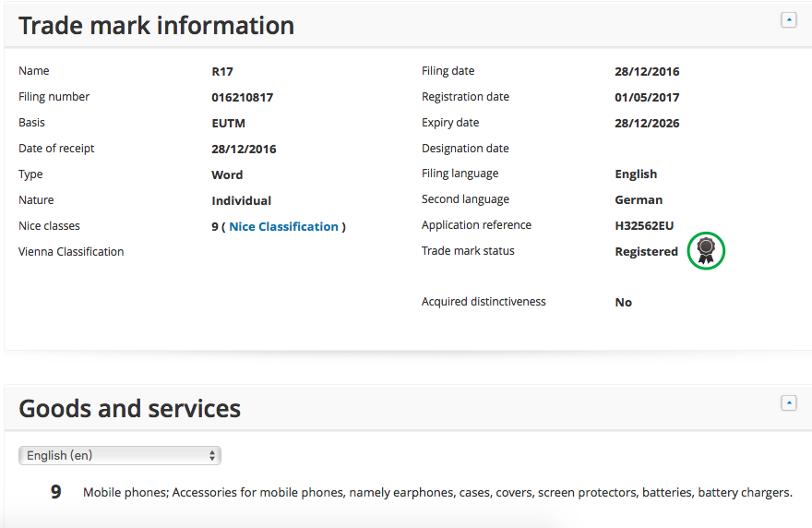Click the Filing date value
The height and width of the screenshot is (528, 812).
[647, 71]
